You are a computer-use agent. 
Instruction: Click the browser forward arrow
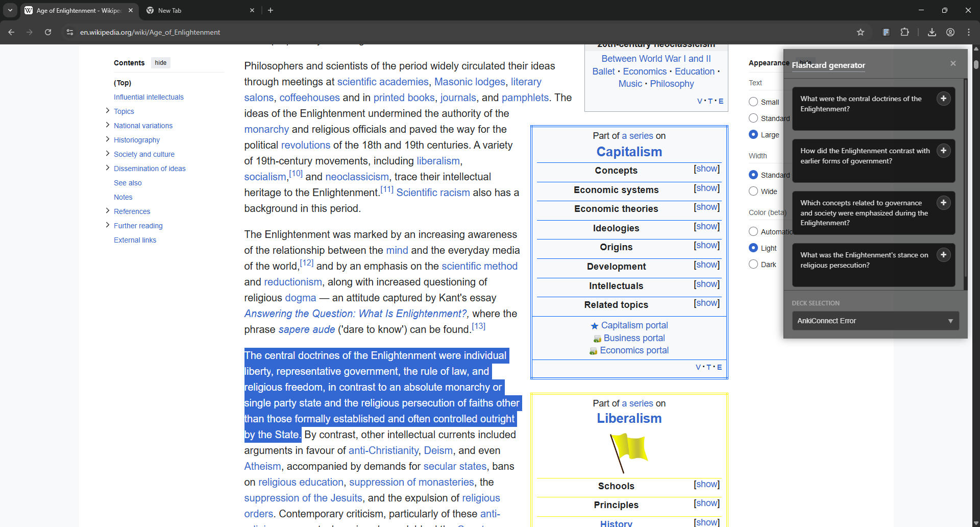tap(30, 32)
